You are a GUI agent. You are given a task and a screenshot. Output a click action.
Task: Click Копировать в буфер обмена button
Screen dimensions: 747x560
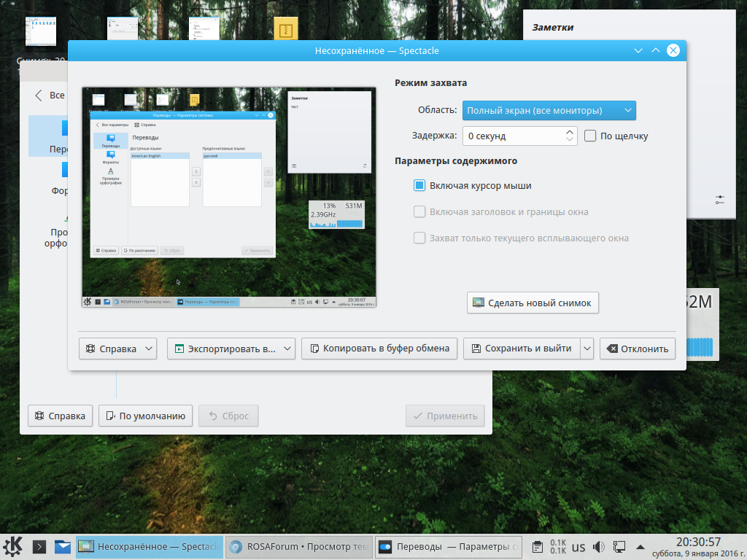pos(379,349)
